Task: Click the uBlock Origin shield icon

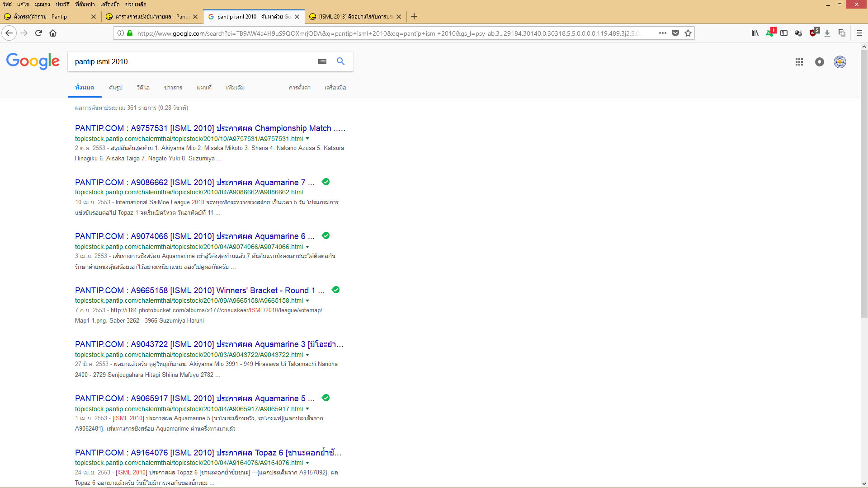Action: click(x=813, y=33)
